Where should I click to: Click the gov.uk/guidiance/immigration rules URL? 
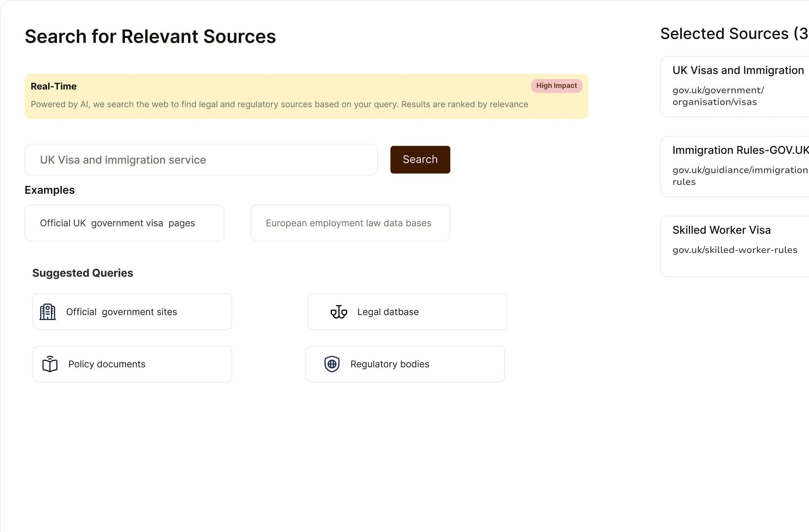739,175
